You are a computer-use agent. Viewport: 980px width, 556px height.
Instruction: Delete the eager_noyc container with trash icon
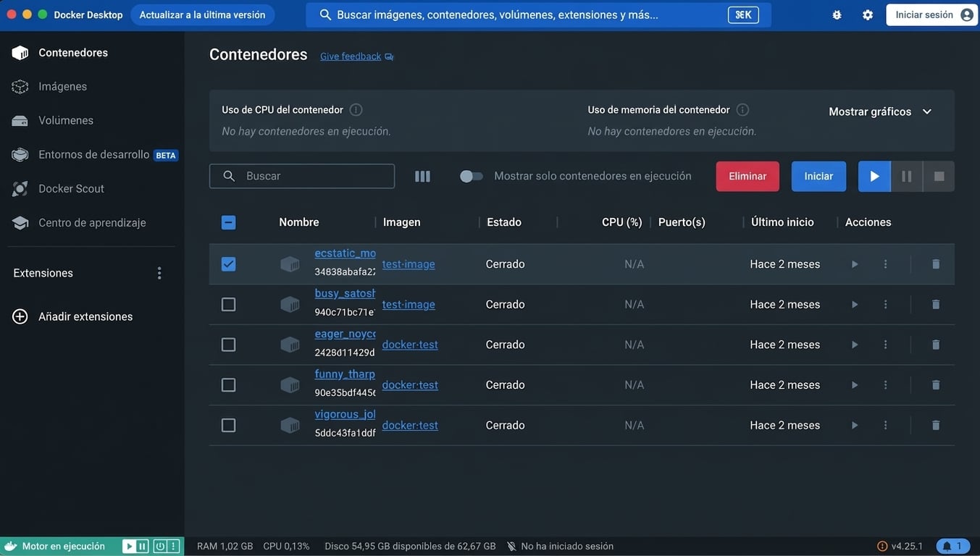pos(936,345)
